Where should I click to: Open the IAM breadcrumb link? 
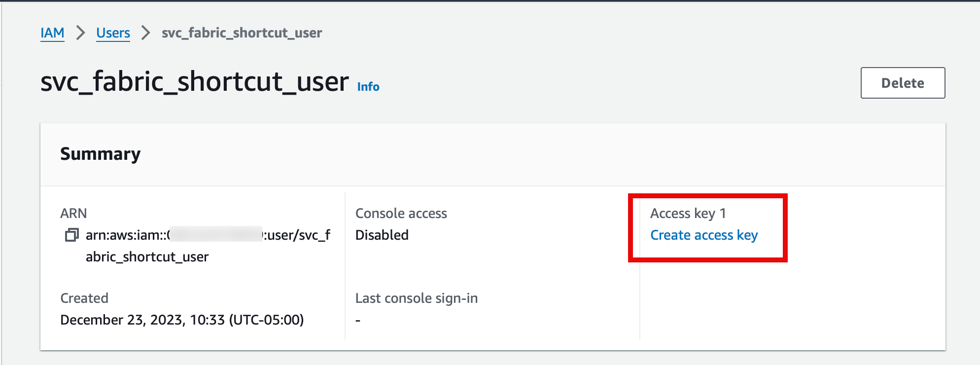[52, 33]
